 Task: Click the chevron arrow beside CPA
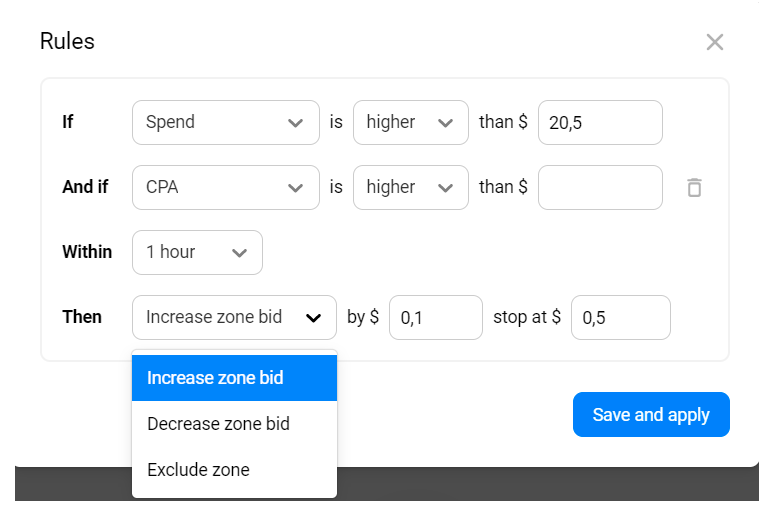point(295,188)
